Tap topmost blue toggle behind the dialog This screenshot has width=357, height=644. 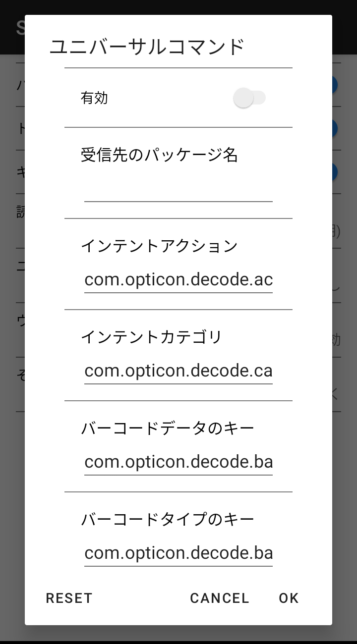point(336,85)
